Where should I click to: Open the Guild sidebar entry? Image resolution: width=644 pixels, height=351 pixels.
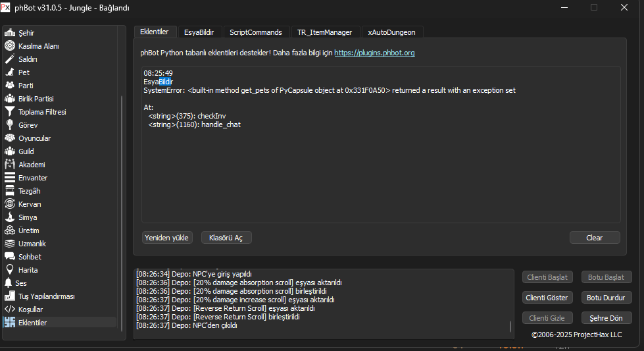(26, 151)
